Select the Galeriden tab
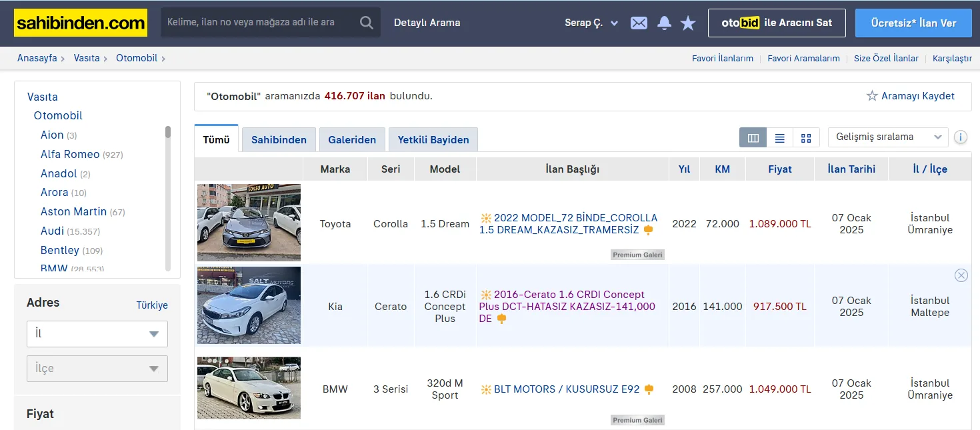 click(x=352, y=140)
